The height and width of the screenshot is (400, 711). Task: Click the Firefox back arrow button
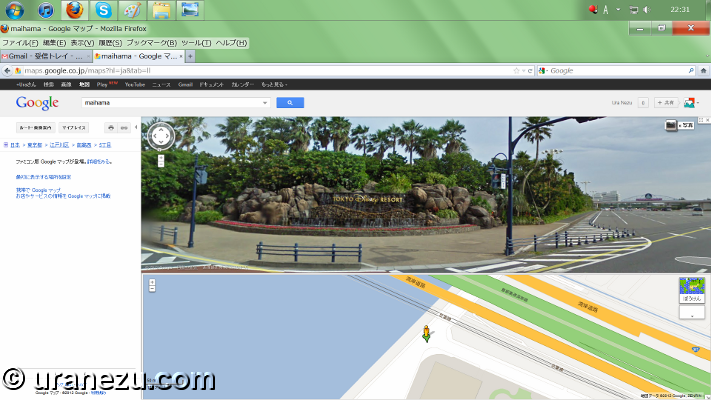(7, 71)
